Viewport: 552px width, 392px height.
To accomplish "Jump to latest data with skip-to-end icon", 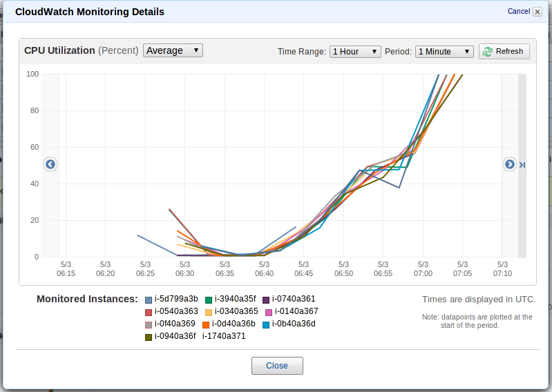I will 522,164.
